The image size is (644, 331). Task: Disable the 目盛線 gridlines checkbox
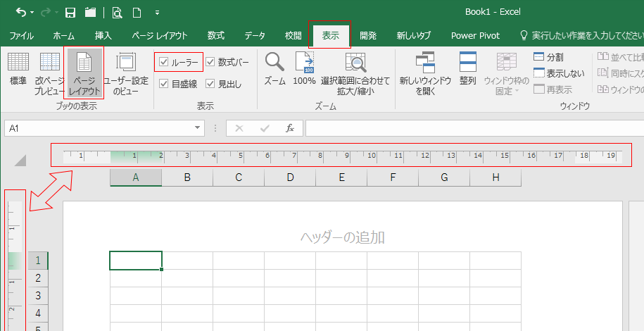[x=164, y=84]
